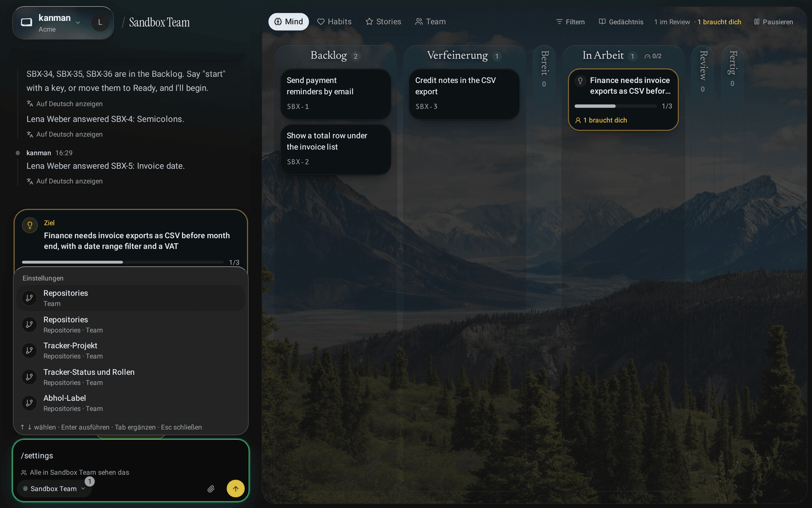
Task: Select Repositories · Team settings entry
Action: coord(131,325)
